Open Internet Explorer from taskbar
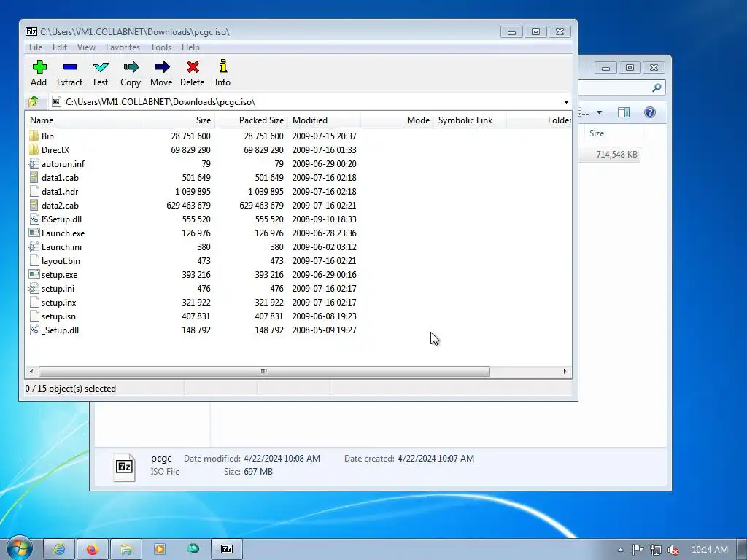Viewport: 747px width, 560px height. pos(59,550)
